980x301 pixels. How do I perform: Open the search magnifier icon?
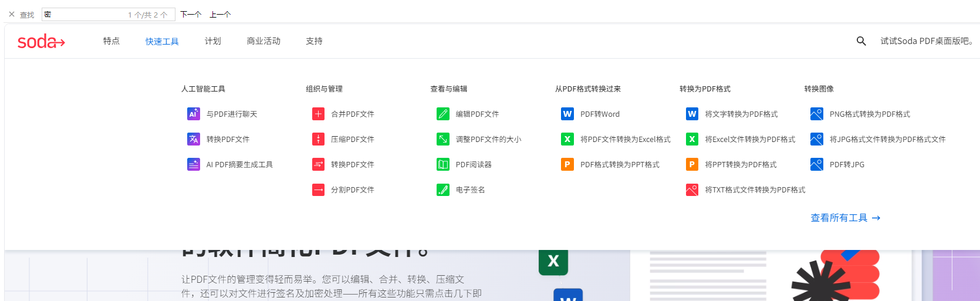(861, 41)
